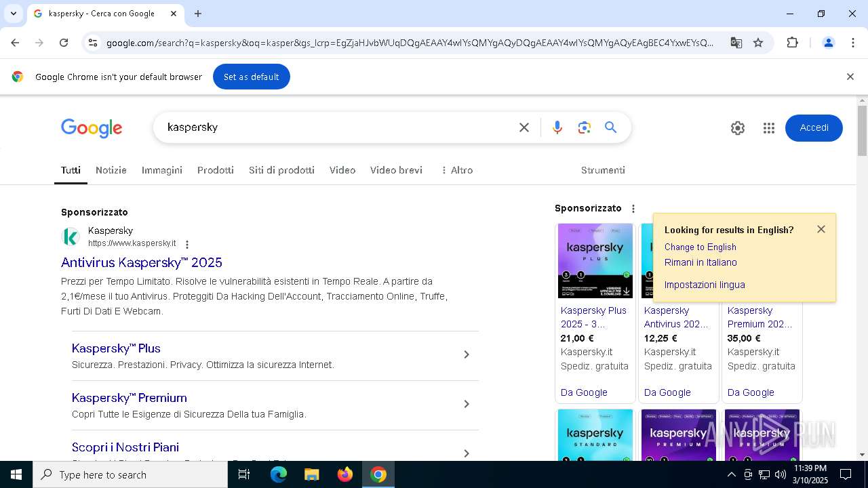Open Impostazioni lingua settings
The height and width of the screenshot is (488, 868).
(x=705, y=285)
